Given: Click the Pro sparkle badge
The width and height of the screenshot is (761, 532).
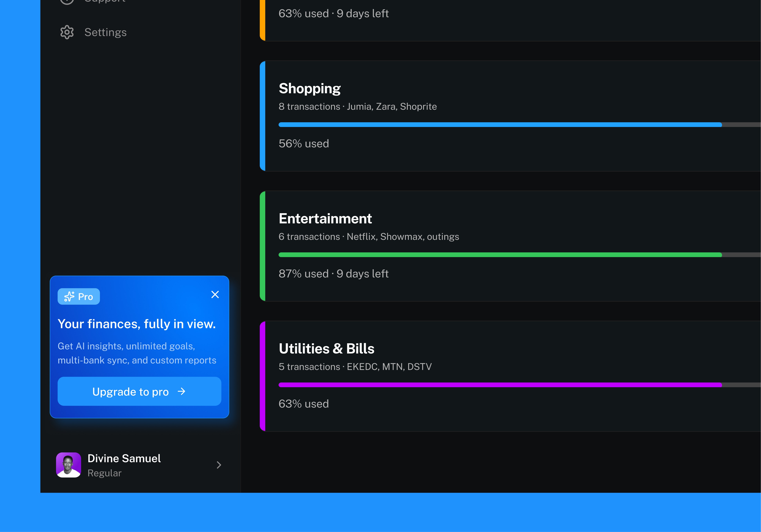Looking at the screenshot, I should click(79, 296).
